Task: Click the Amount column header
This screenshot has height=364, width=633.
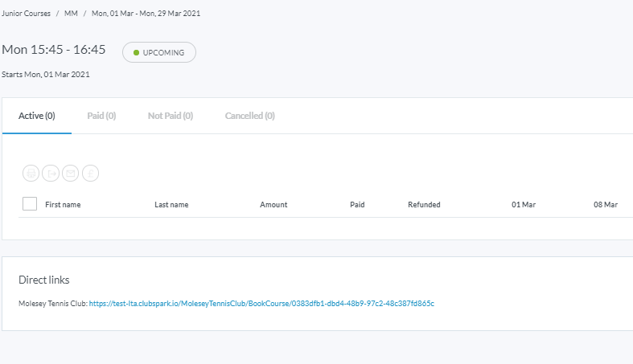Action: [x=273, y=205]
